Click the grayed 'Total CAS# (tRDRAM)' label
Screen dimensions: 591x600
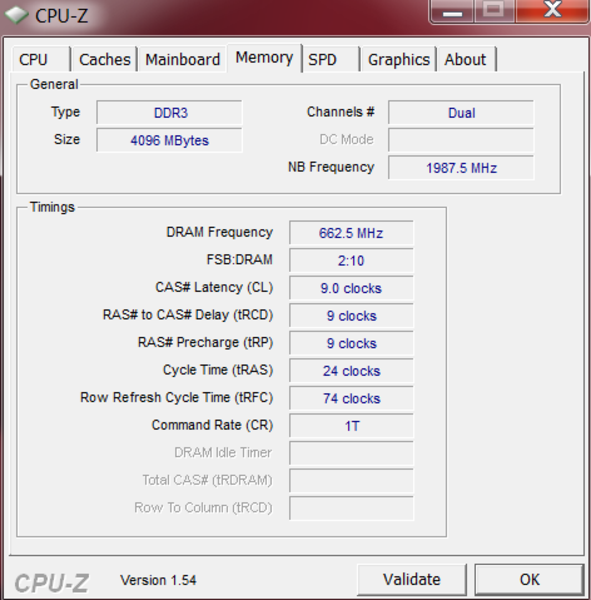207,480
